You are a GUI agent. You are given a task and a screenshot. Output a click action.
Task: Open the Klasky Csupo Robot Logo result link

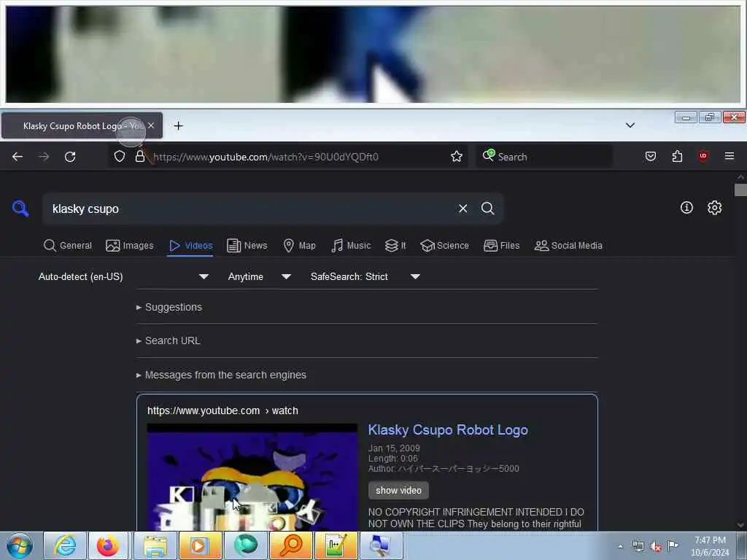tap(448, 430)
